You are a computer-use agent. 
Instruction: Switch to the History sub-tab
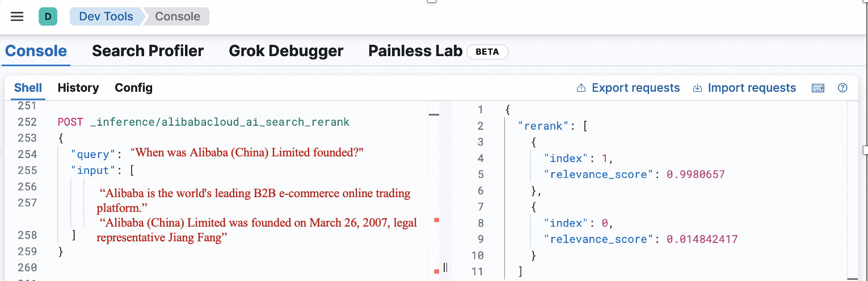pyautogui.click(x=78, y=88)
